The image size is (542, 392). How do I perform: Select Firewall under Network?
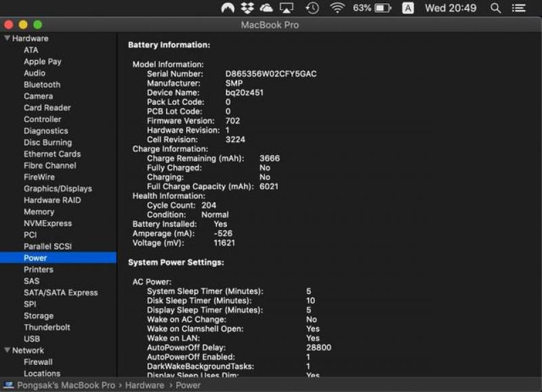tap(38, 362)
